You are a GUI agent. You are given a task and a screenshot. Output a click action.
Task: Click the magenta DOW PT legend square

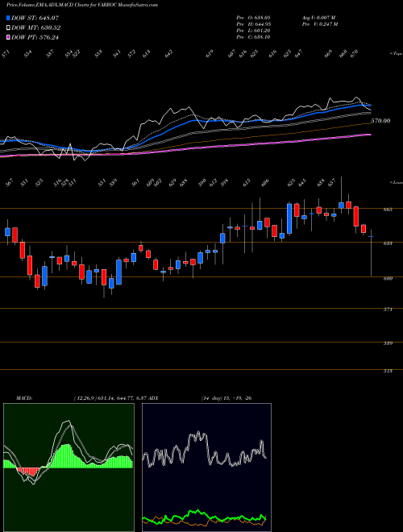8,37
